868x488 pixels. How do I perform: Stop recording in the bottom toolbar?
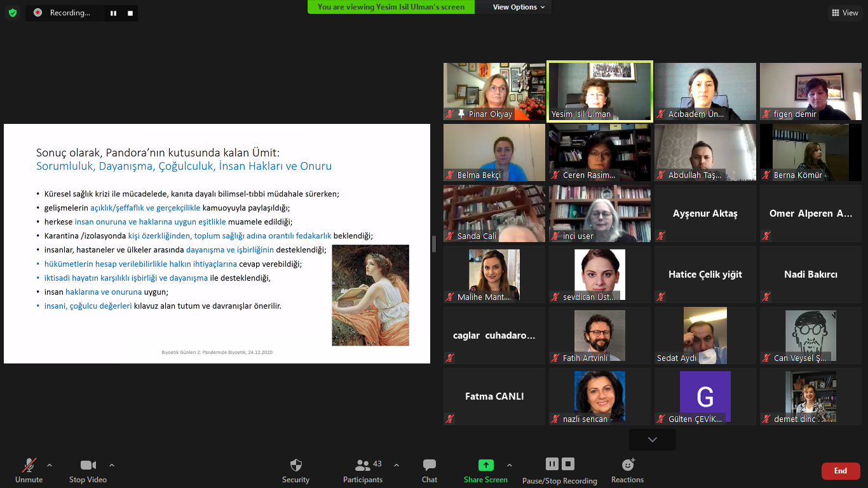(568, 464)
